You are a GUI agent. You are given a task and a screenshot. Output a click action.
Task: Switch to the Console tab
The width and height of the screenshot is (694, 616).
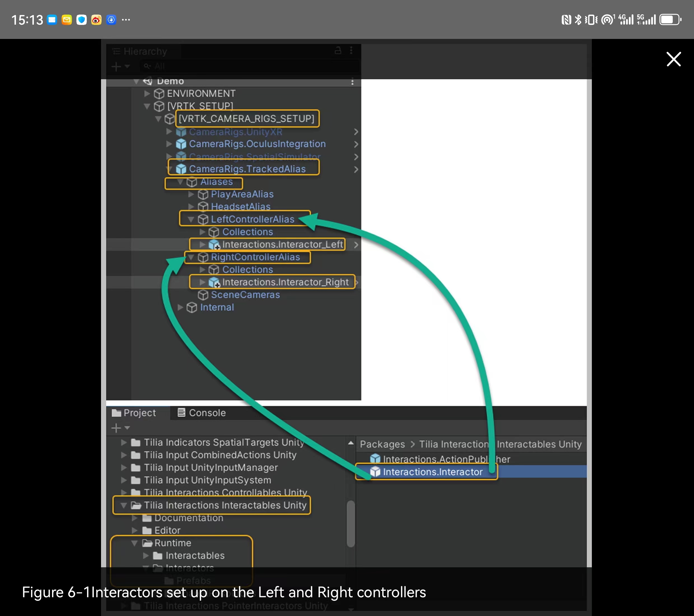pyautogui.click(x=202, y=413)
